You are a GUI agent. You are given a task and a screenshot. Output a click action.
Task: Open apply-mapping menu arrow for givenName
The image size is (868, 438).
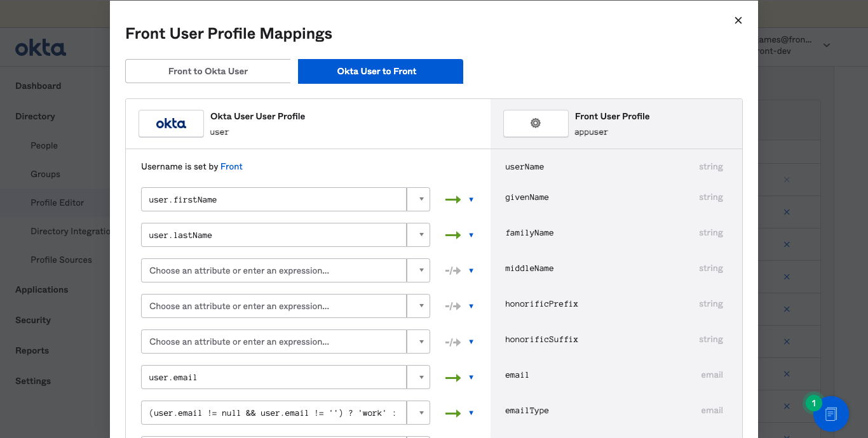click(x=471, y=199)
